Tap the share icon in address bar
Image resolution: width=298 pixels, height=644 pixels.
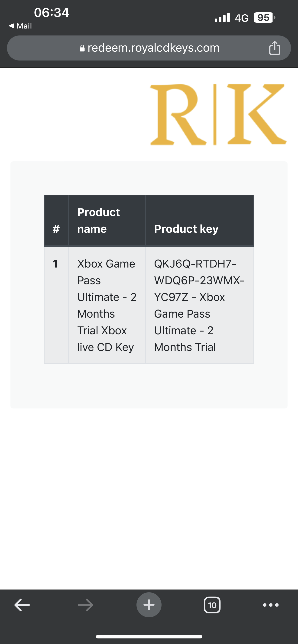275,48
